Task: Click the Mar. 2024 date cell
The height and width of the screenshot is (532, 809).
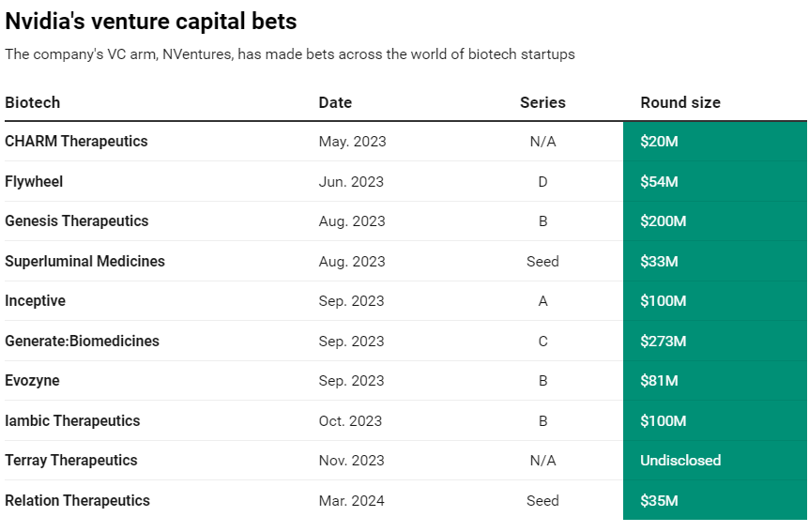Action: [351, 500]
